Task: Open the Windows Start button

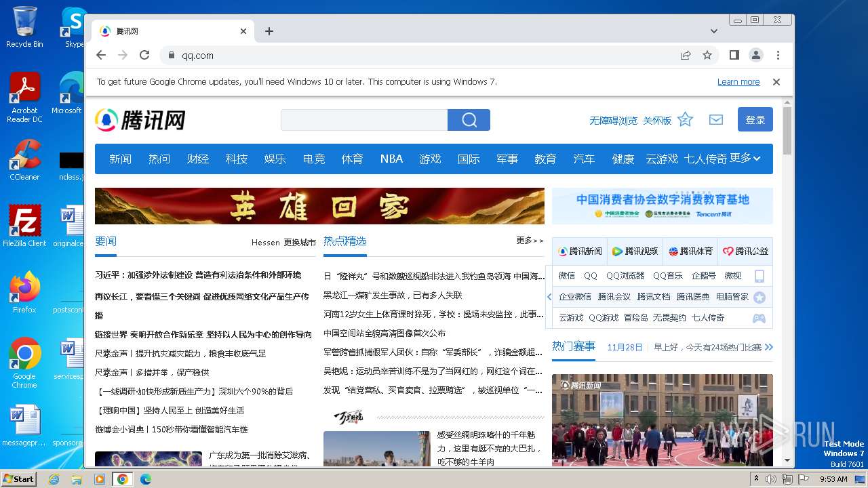Action: click(x=18, y=479)
